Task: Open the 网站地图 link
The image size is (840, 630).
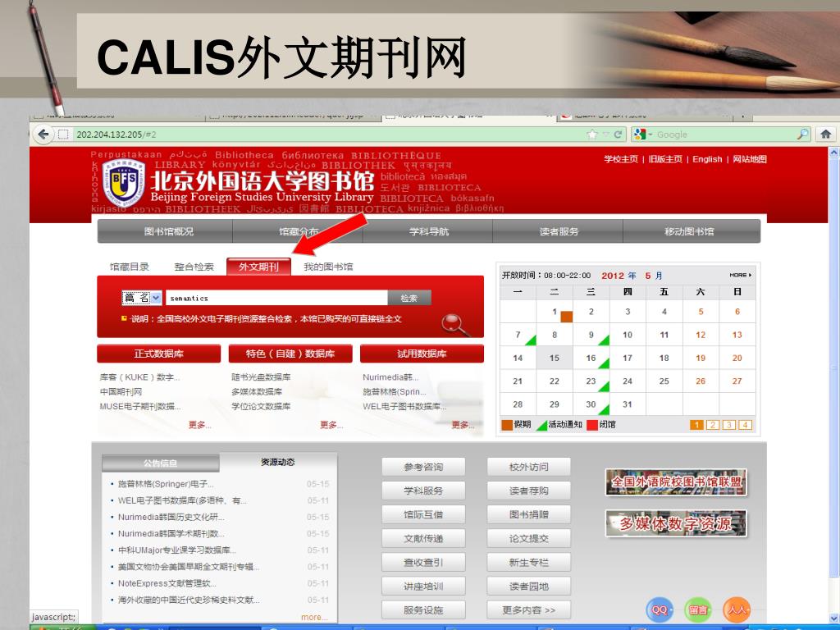Action: pyautogui.click(x=750, y=159)
